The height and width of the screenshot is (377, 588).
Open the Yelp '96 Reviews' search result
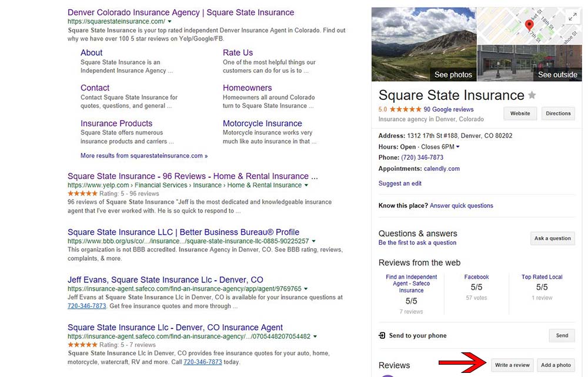192,176
